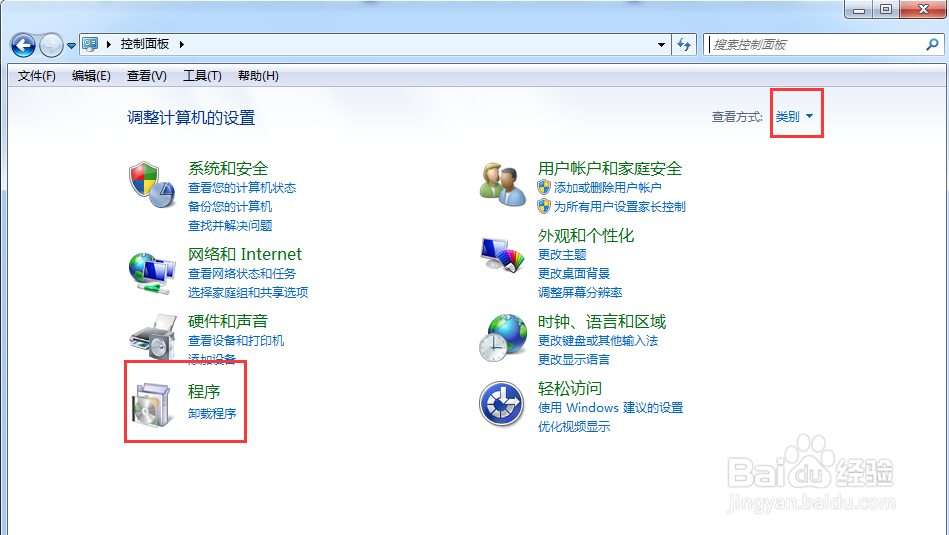Expand arrow after 控制面板 in breadcrumb
Viewport: 949px width, 535px height.
(182, 44)
